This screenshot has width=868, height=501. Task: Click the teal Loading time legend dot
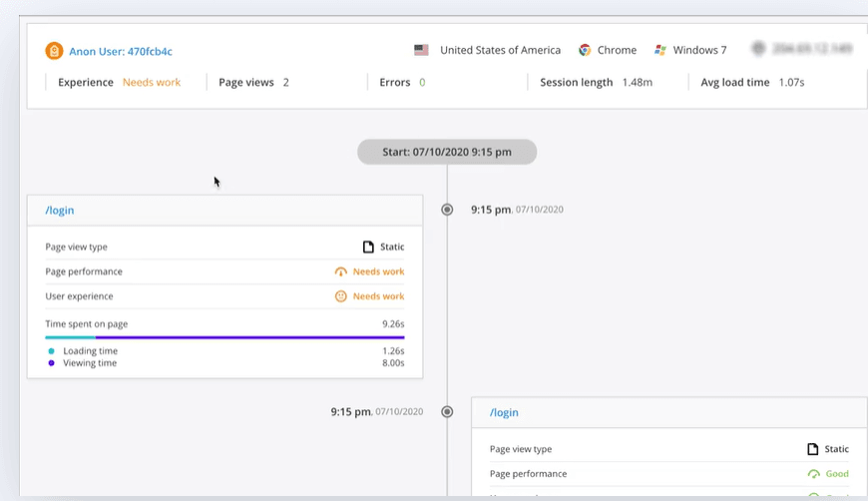(x=51, y=351)
